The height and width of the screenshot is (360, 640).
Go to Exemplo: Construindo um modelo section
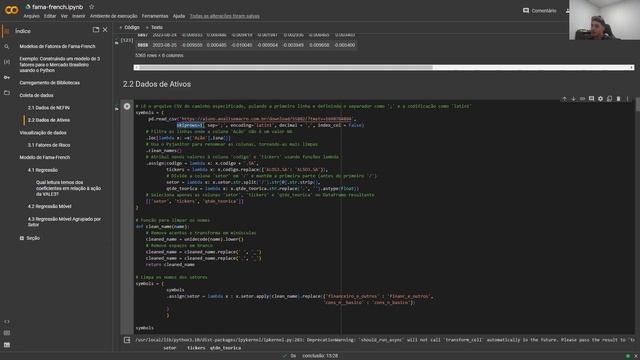pos(60,64)
